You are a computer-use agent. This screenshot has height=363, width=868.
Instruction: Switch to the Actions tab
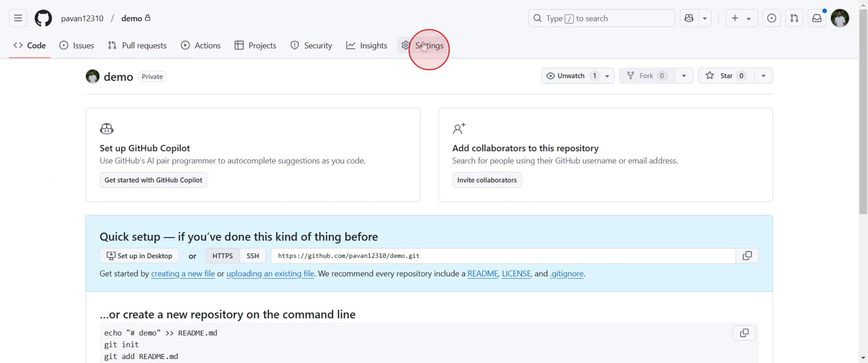coord(201,45)
